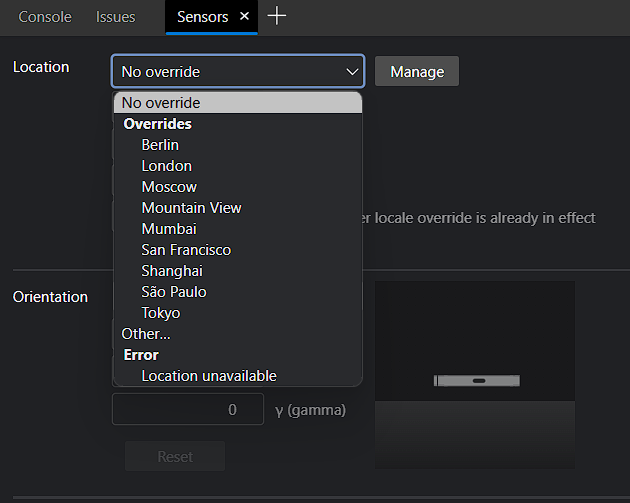This screenshot has width=630, height=503.
Task: Pick São Paulo from the list
Action: coord(174,292)
